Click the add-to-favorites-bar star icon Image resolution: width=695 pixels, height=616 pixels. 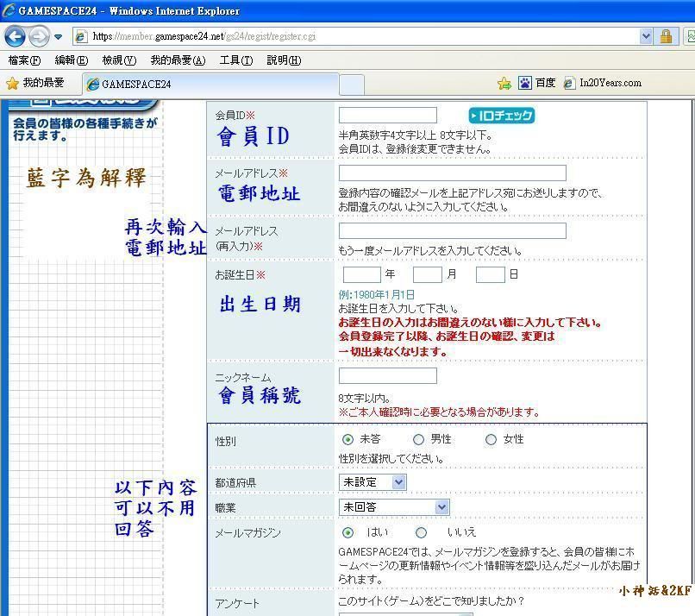point(504,84)
